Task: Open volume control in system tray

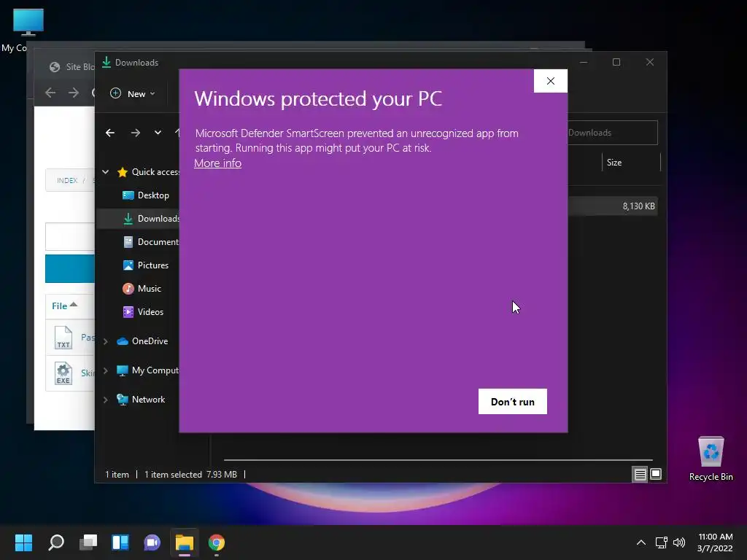Action: tap(679, 542)
